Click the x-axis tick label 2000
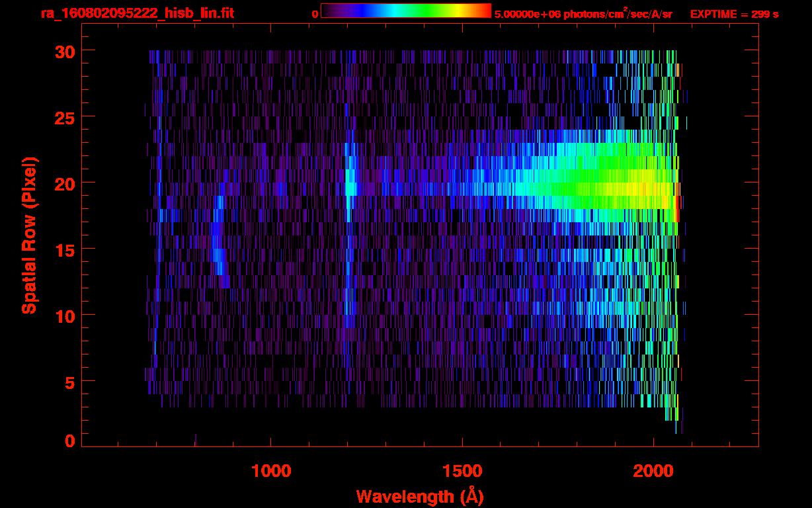The image size is (812, 508). tap(653, 471)
